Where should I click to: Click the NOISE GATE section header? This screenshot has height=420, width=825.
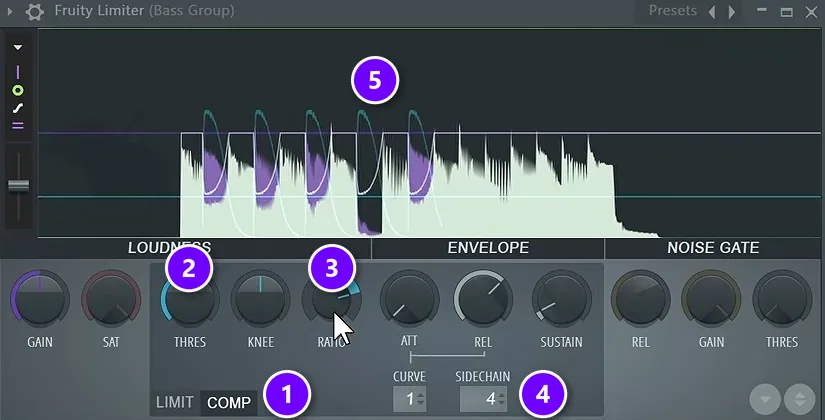[713, 248]
